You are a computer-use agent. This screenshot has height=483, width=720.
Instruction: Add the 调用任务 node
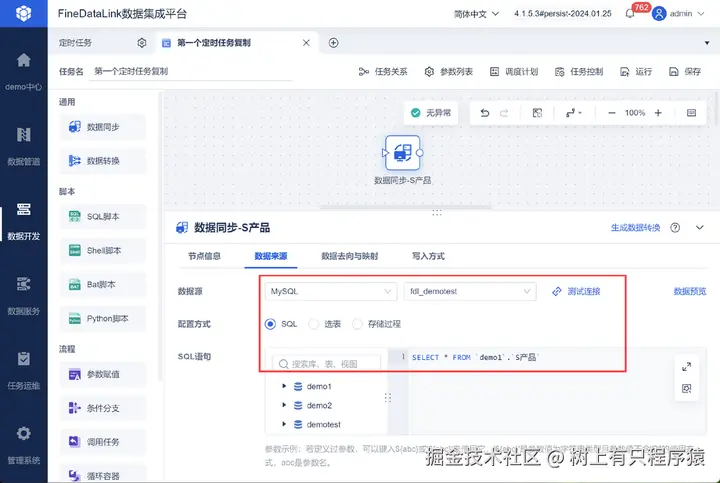click(103, 442)
